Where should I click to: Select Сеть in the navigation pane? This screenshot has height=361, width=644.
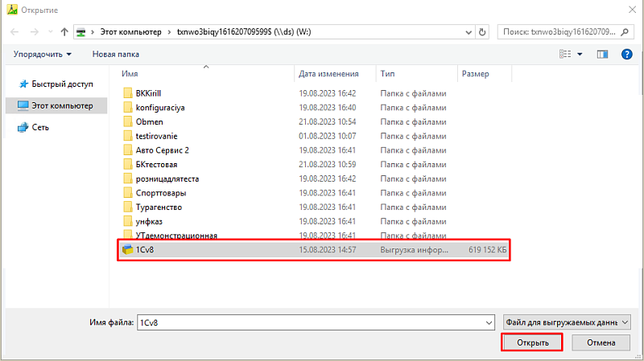[x=40, y=127]
